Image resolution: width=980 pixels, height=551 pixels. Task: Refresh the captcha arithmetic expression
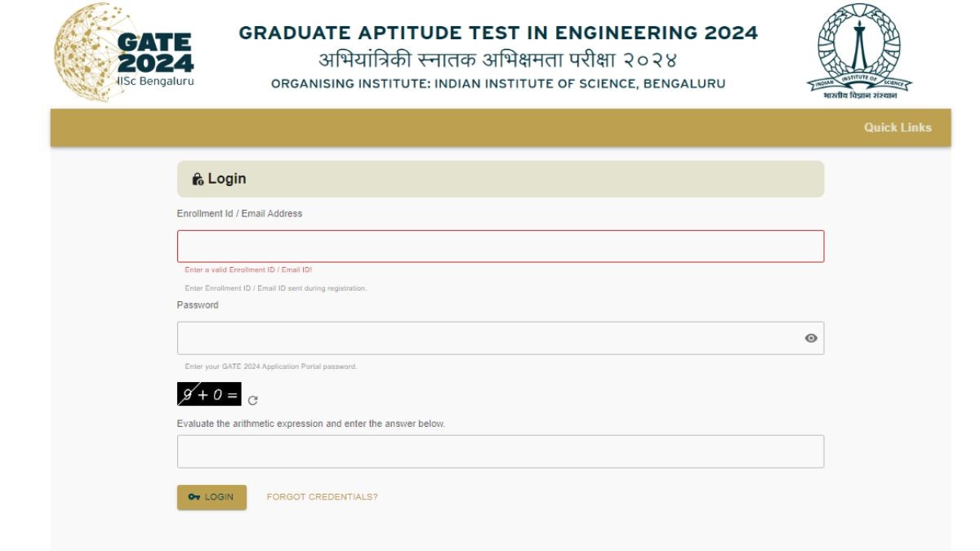(x=253, y=400)
